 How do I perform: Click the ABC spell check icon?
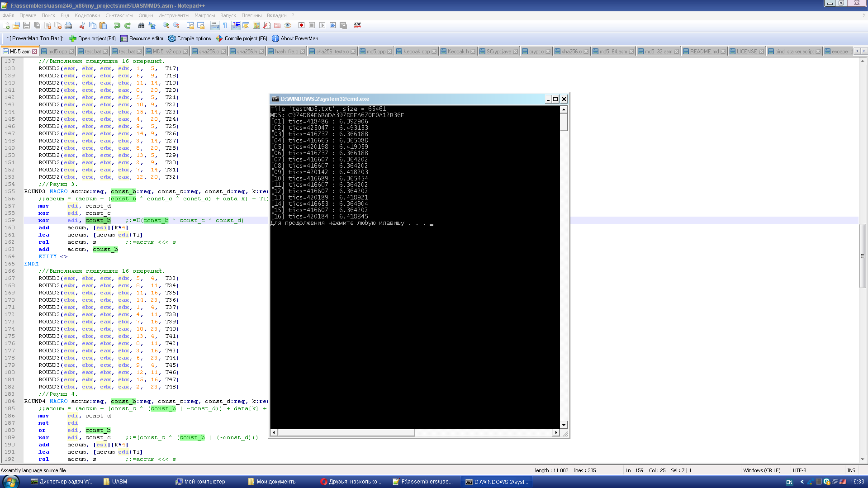(x=357, y=25)
